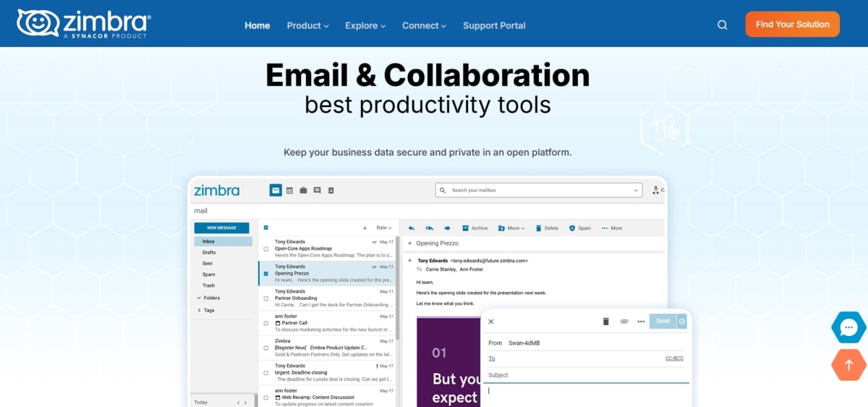Discard draft using compose trash icon
The image size is (868, 407).
tap(606, 322)
